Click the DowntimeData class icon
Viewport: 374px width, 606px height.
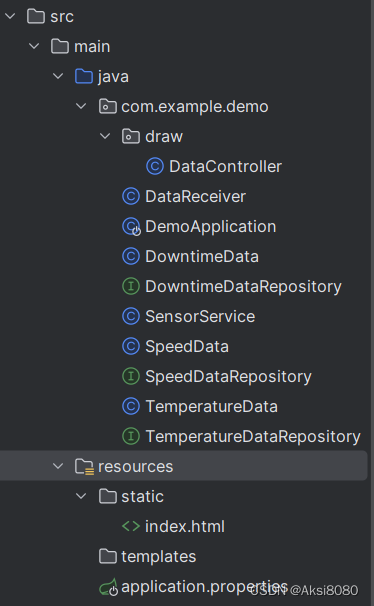coord(131,256)
